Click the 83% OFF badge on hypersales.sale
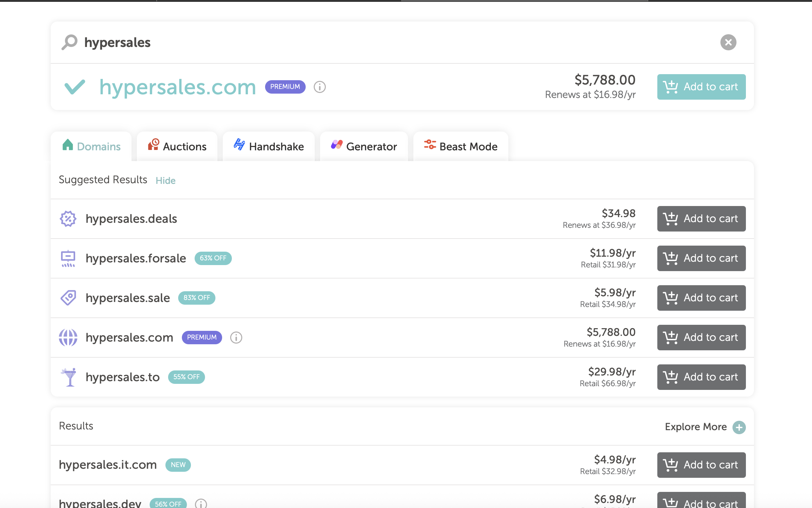812x508 pixels. coord(197,298)
